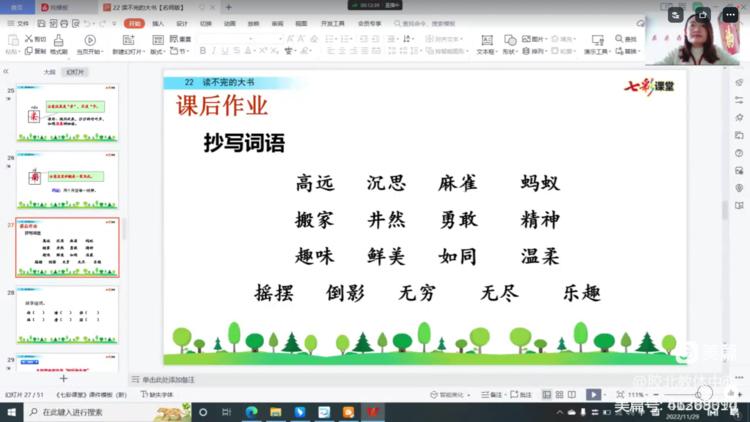Viewport: 750px width, 422px height.
Task: Toggle Superscript formatting
Action: 263,51
